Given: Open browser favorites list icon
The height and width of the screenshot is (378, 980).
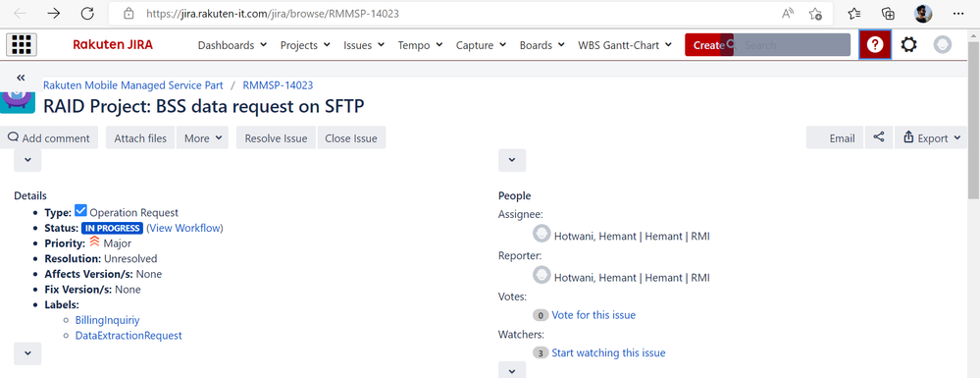Looking at the screenshot, I should click(854, 13).
